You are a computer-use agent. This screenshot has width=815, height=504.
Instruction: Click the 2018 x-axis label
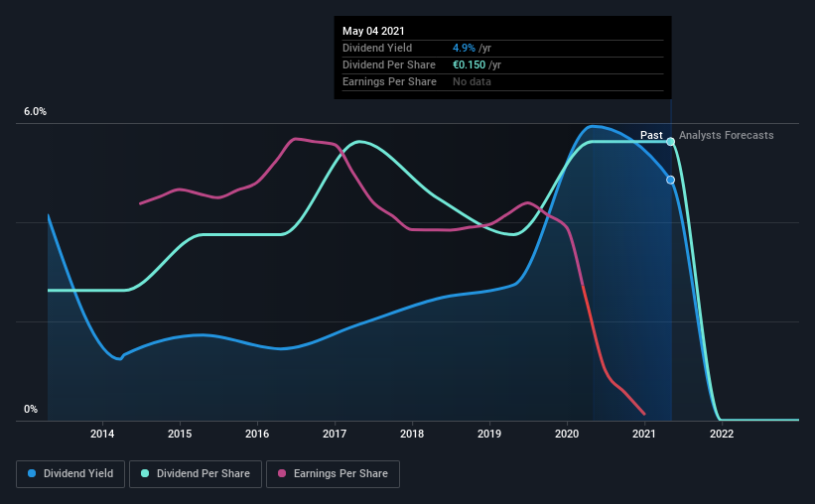(412, 434)
